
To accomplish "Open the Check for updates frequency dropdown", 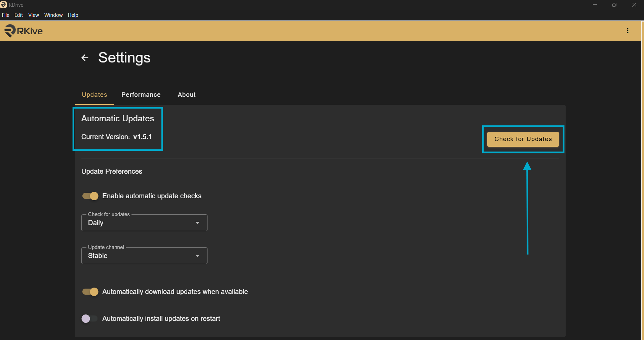I will 144,223.
